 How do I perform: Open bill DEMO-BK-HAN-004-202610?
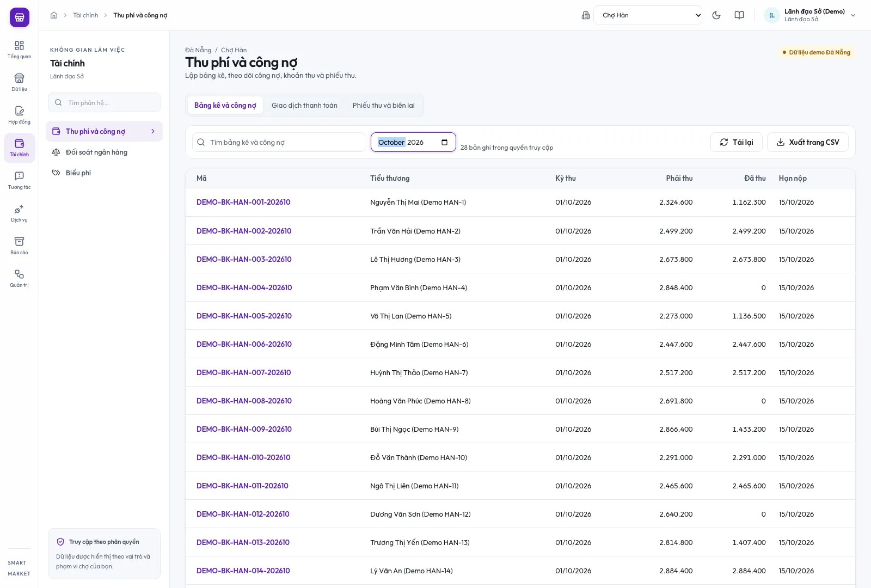(x=244, y=287)
